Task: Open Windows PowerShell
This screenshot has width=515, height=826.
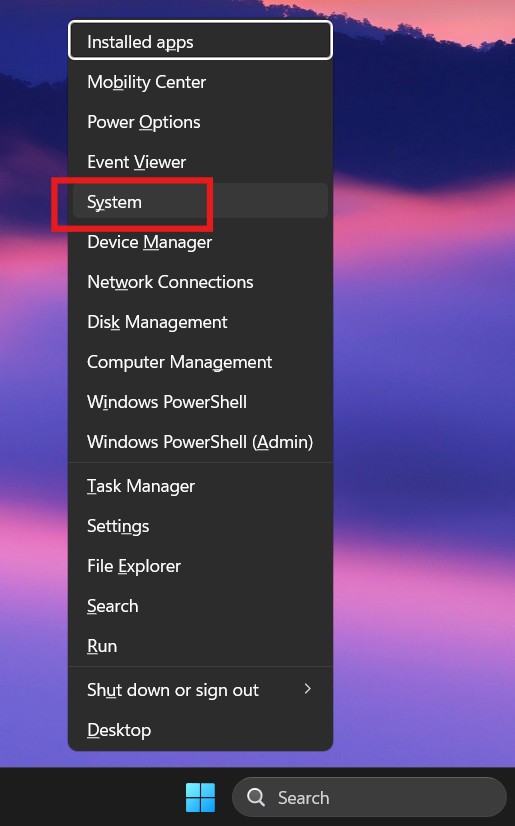Action: coord(200,402)
